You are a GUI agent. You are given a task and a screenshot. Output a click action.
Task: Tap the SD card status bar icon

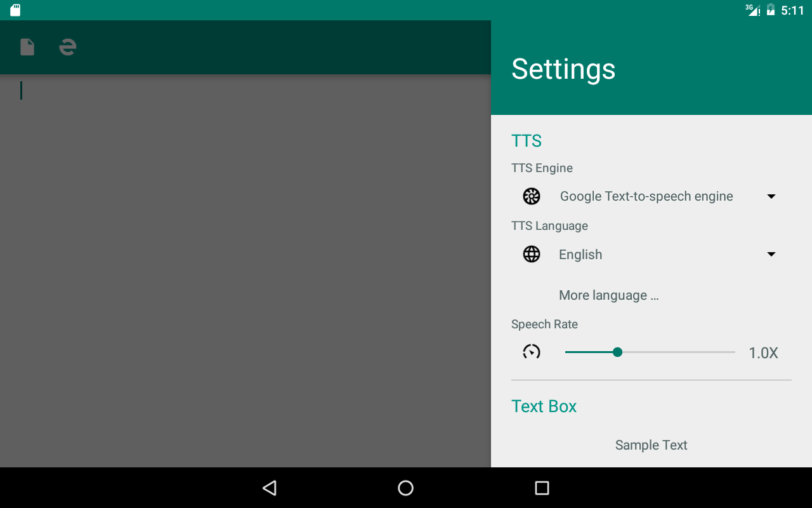pos(15,10)
